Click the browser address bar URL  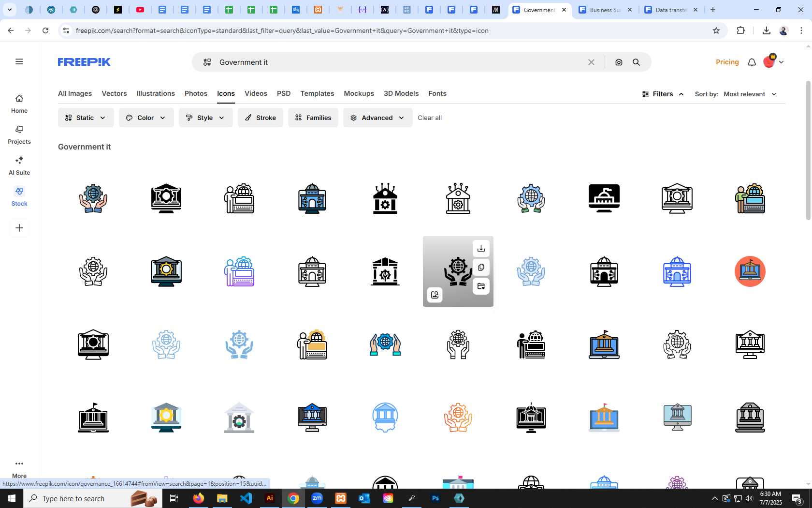coord(282,30)
